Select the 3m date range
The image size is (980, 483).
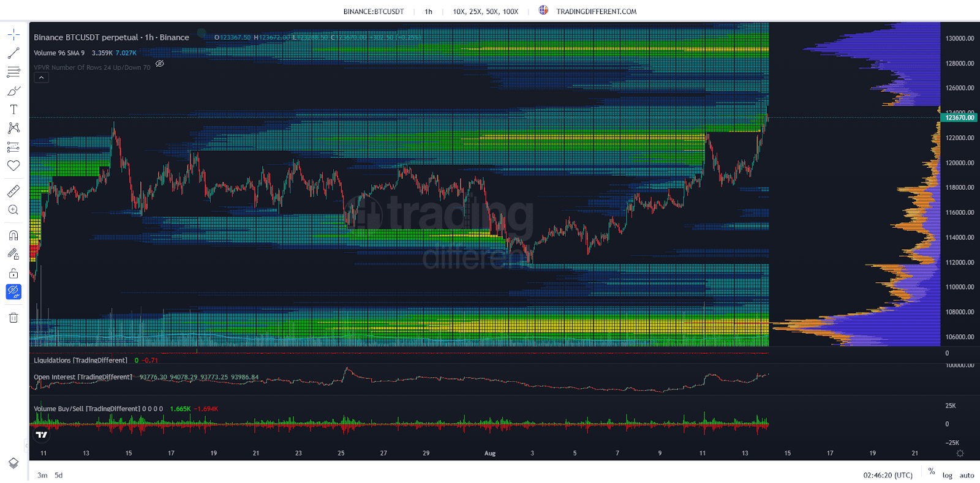click(x=42, y=475)
